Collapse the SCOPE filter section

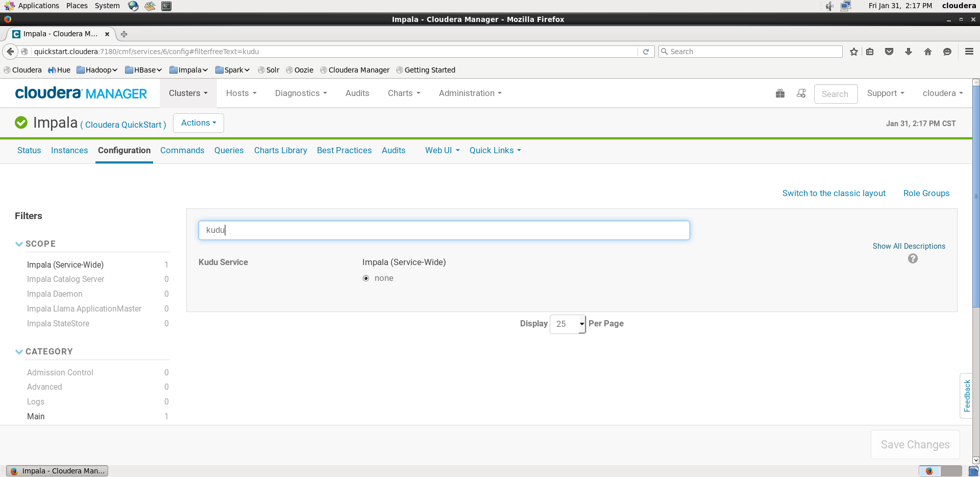(x=19, y=244)
